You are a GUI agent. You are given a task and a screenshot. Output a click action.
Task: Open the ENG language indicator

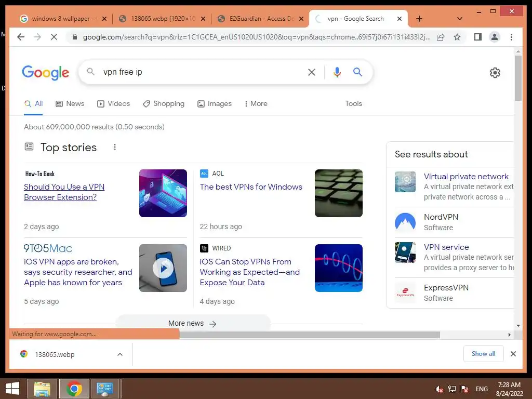pos(482,389)
